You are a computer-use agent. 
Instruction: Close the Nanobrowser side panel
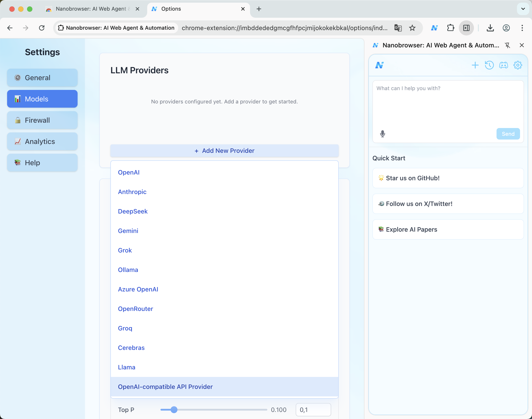[522, 45]
